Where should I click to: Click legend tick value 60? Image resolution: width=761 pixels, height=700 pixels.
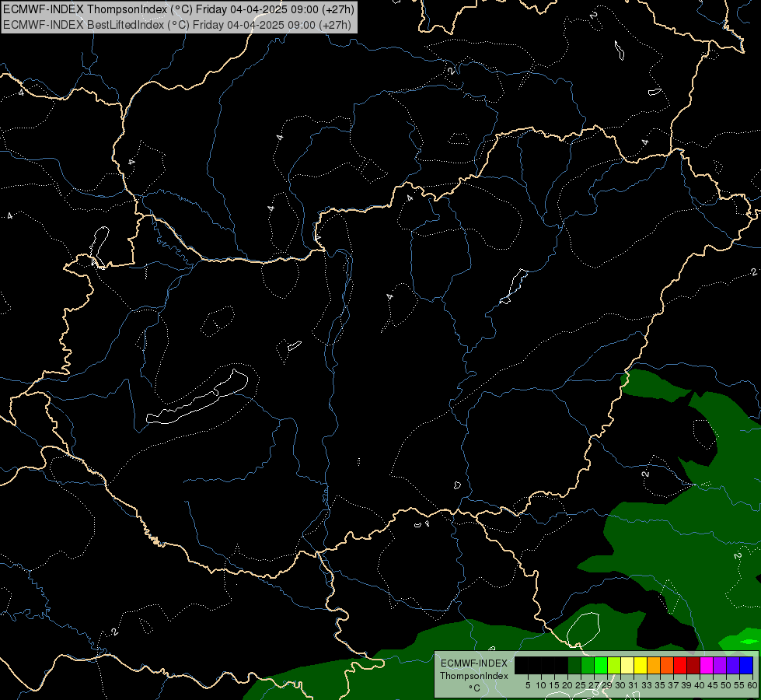pyautogui.click(x=752, y=685)
